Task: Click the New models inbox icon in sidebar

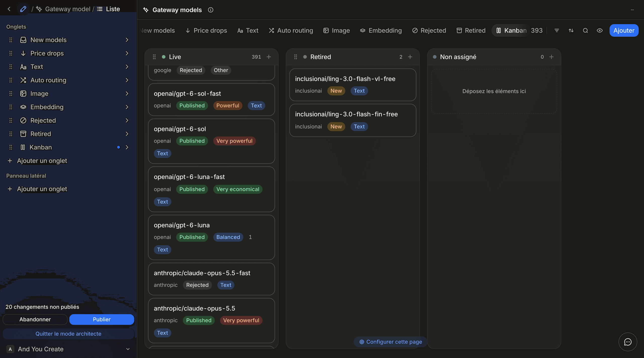Action: pos(23,40)
